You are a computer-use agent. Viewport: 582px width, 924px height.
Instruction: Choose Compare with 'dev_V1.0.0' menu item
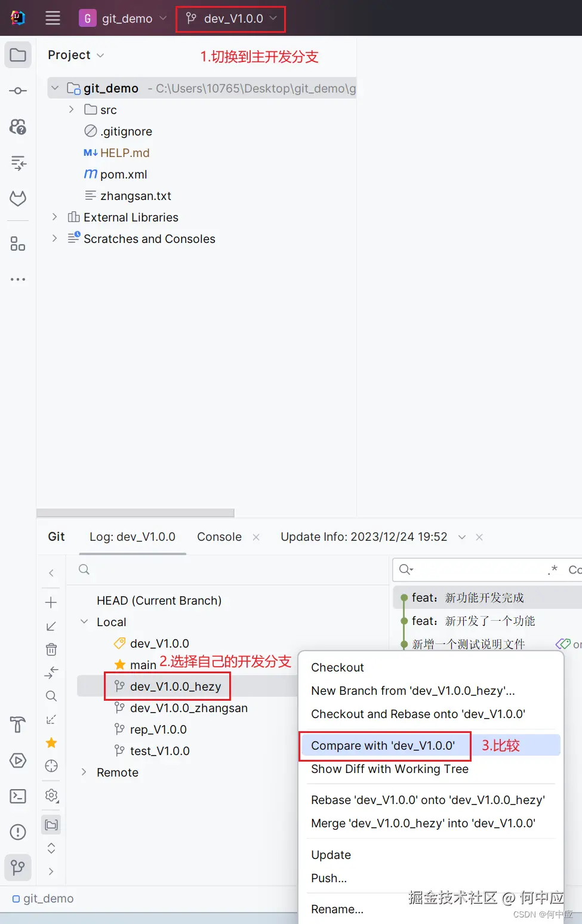click(x=384, y=746)
